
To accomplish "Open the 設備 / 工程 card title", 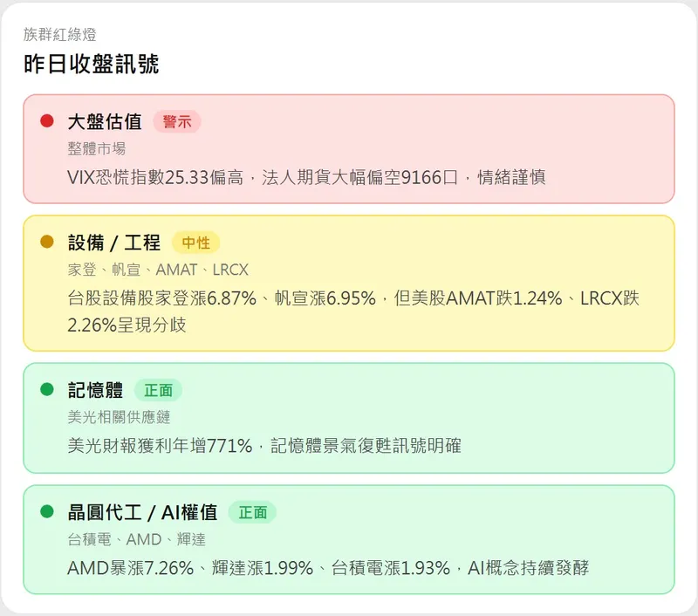I will point(113,243).
